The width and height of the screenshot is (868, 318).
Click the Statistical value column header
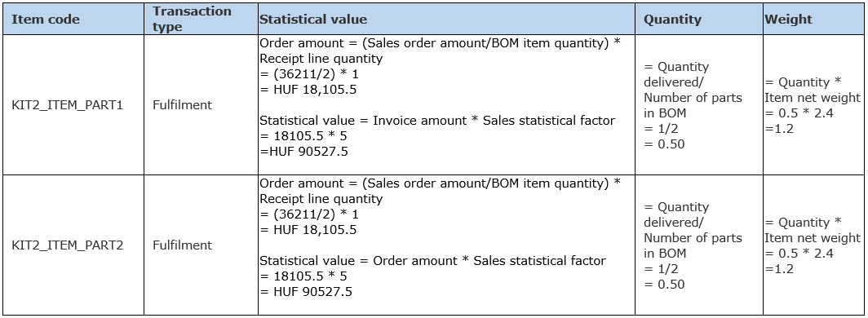coord(313,20)
